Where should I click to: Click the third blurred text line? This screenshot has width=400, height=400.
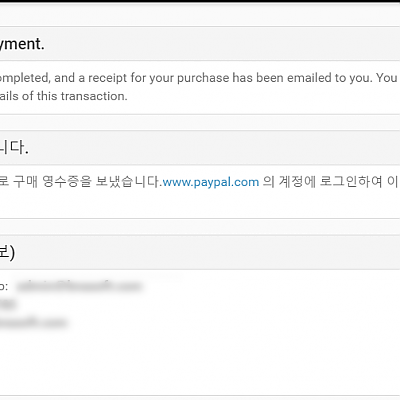point(33,322)
